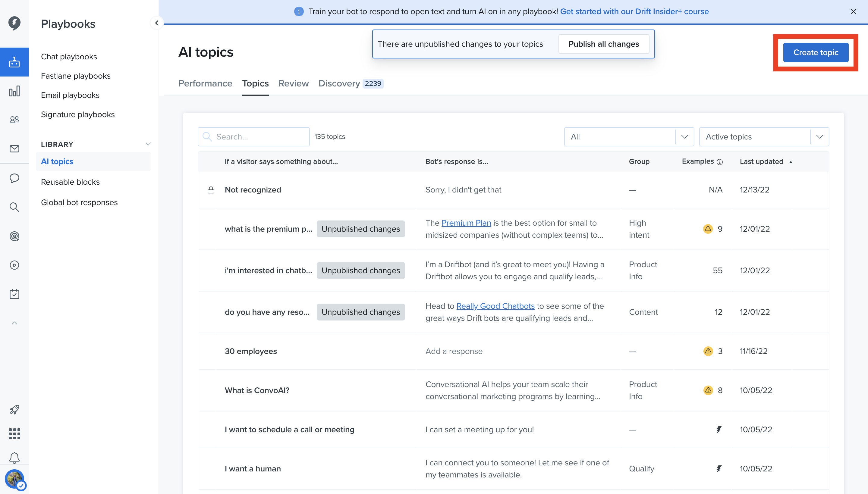Switch to the Review tab
Image resolution: width=868 pixels, height=494 pixels.
coord(293,83)
